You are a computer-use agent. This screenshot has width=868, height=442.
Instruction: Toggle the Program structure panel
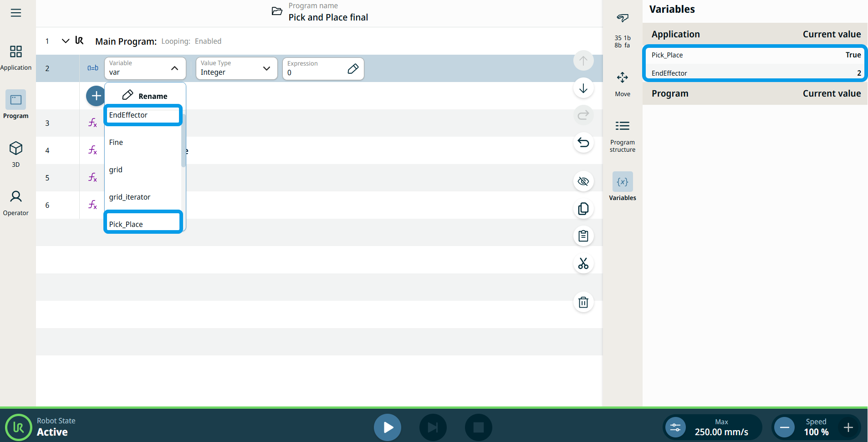tap(622, 135)
